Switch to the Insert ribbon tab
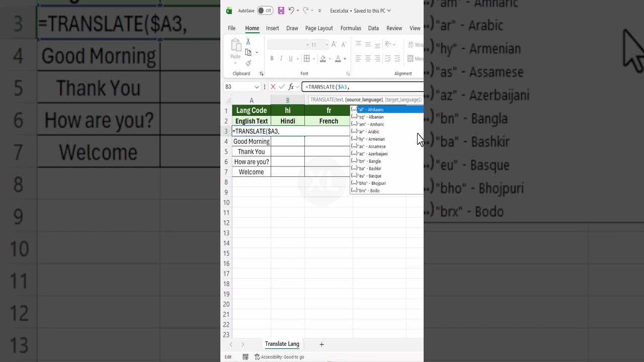 click(273, 28)
